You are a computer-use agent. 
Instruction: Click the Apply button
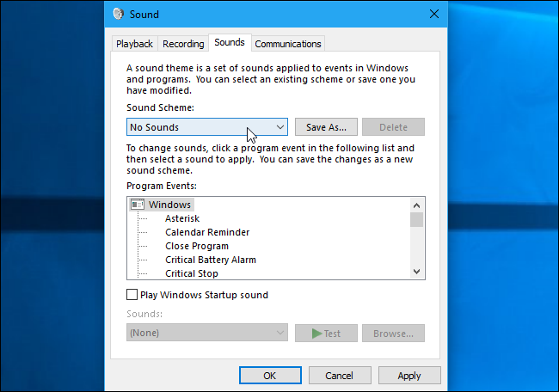(409, 376)
